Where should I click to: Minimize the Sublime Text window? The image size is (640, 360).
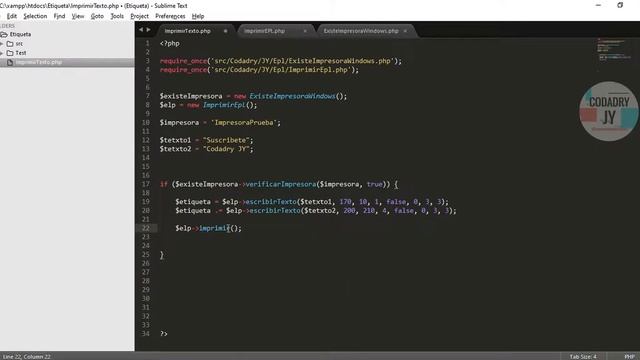598,5
